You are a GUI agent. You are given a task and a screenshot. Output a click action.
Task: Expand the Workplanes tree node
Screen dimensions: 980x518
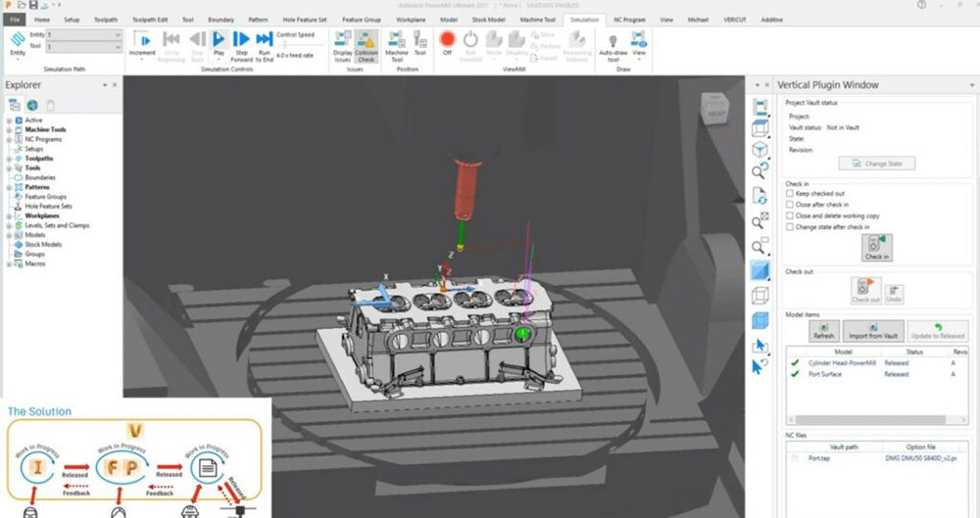[x=9, y=216]
